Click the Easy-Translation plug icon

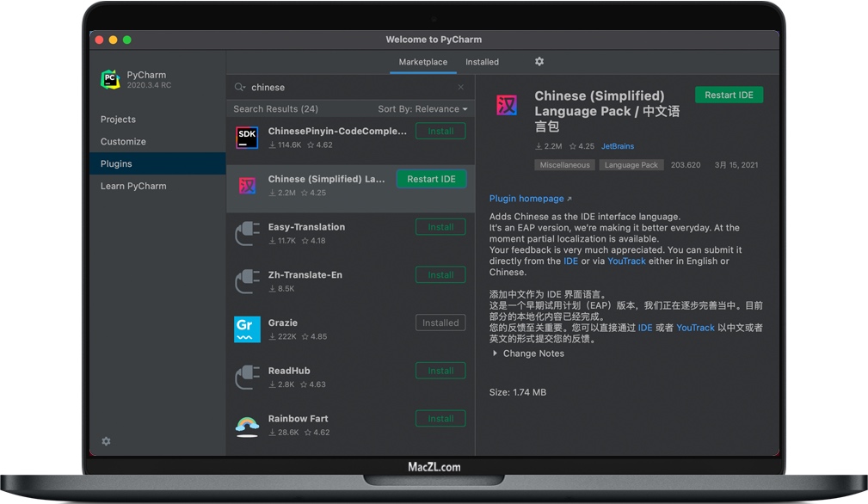pos(247,233)
